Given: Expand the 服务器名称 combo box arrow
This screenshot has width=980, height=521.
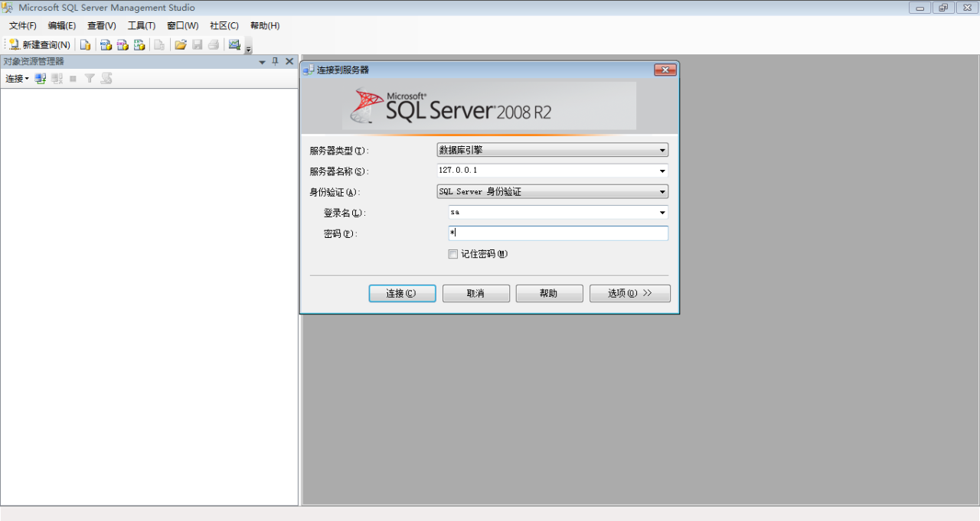Looking at the screenshot, I should 662,171.
